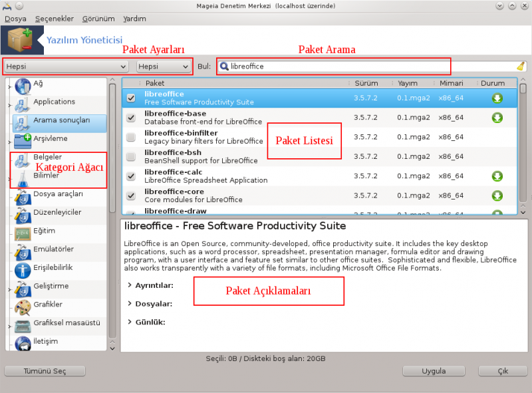Toggle the libreoffice-calc checkbox
This screenshot has width=532, height=393.
tap(131, 176)
